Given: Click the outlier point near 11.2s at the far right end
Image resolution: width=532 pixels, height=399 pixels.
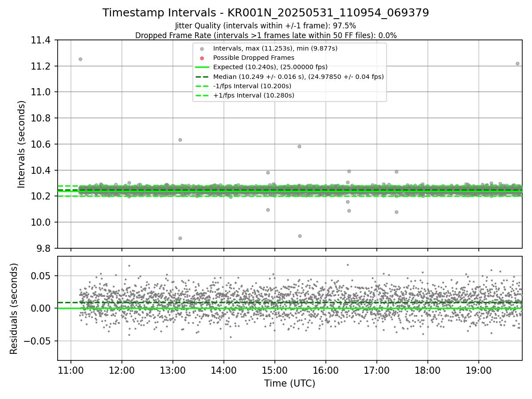Looking at the screenshot, I should coord(517,63).
